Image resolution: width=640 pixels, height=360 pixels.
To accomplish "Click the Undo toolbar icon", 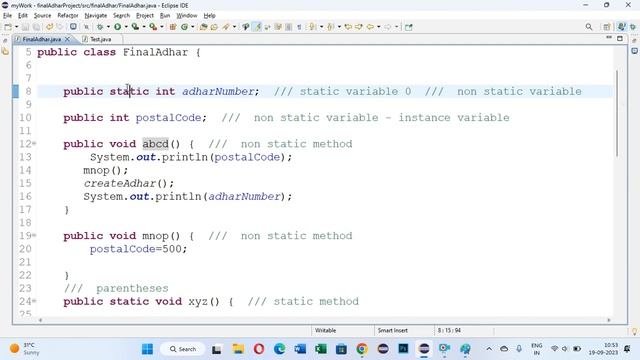I will 49,27.
